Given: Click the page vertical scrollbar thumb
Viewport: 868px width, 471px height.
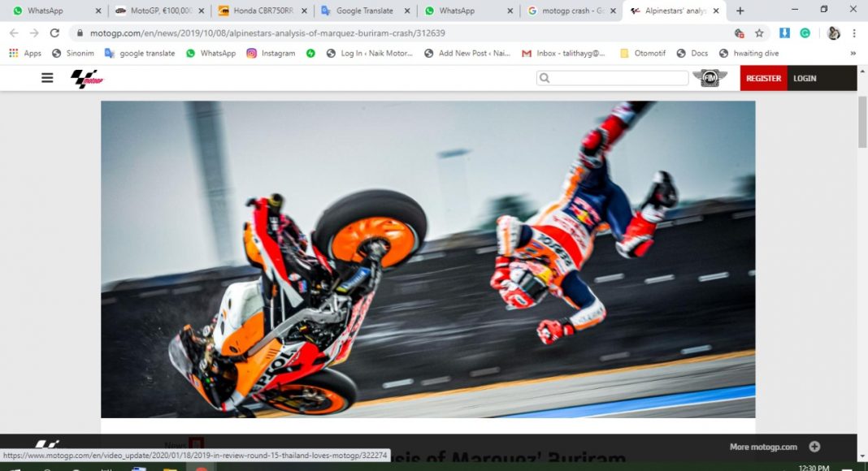Looking at the screenshot, I should point(862,122).
